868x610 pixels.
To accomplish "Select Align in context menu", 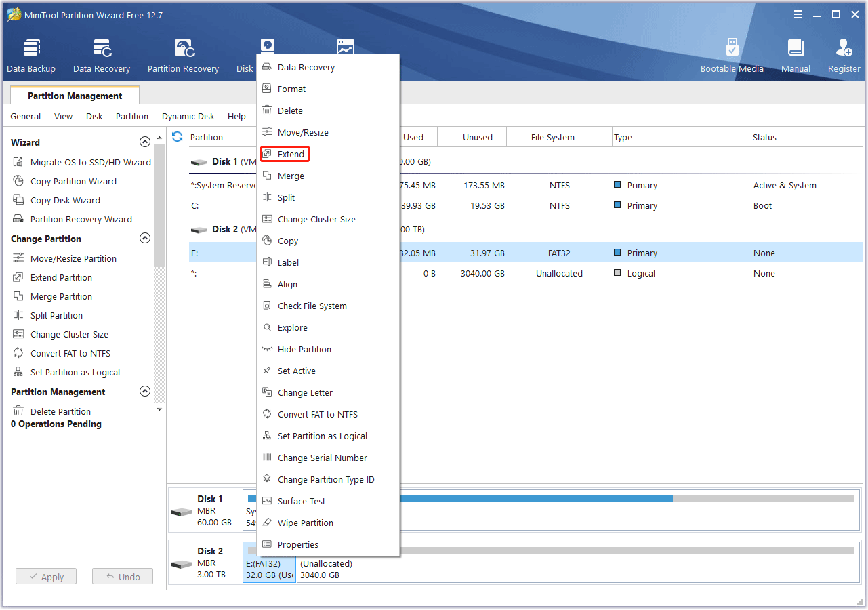I will (x=328, y=284).
